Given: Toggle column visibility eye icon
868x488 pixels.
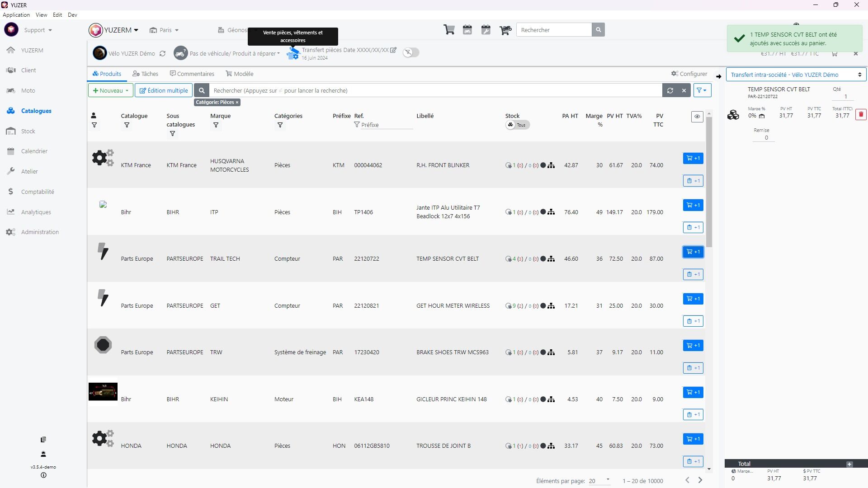Looking at the screenshot, I should pos(697,117).
